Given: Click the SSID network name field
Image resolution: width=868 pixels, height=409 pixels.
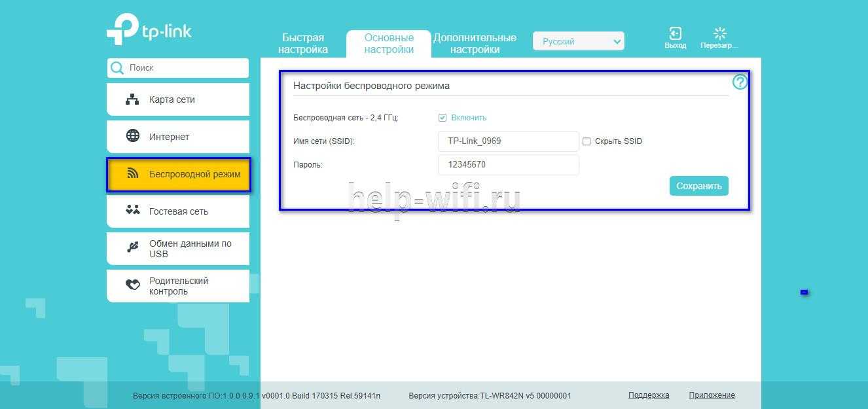Looking at the screenshot, I should coord(508,141).
